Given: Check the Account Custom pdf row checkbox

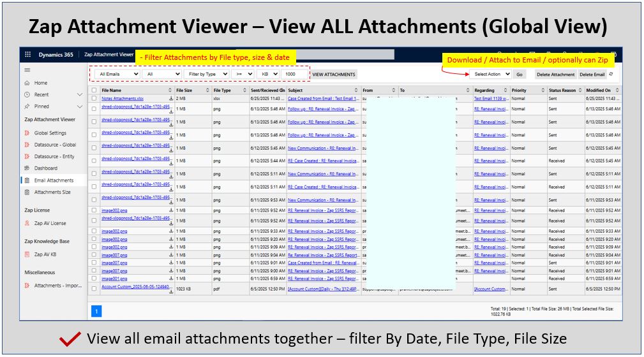Looking at the screenshot, I should click(x=94, y=289).
